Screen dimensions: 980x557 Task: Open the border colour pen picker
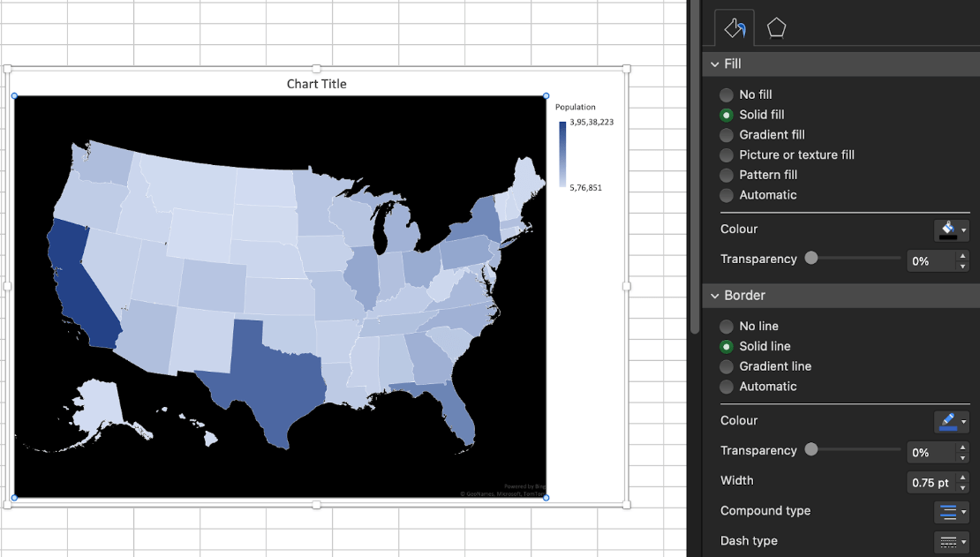951,421
